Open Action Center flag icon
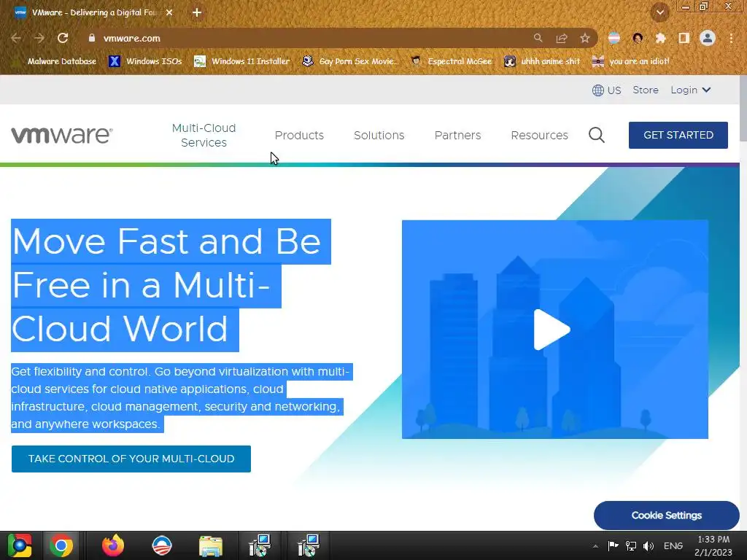747x560 pixels. pyautogui.click(x=613, y=545)
